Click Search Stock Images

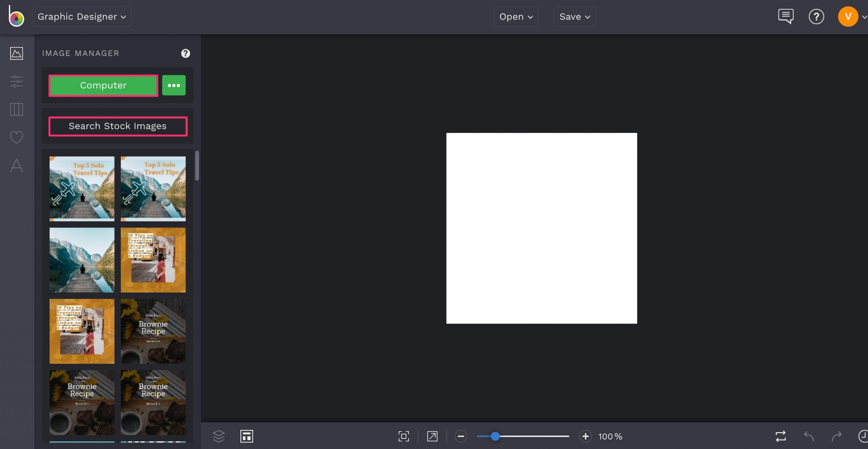[x=118, y=126]
